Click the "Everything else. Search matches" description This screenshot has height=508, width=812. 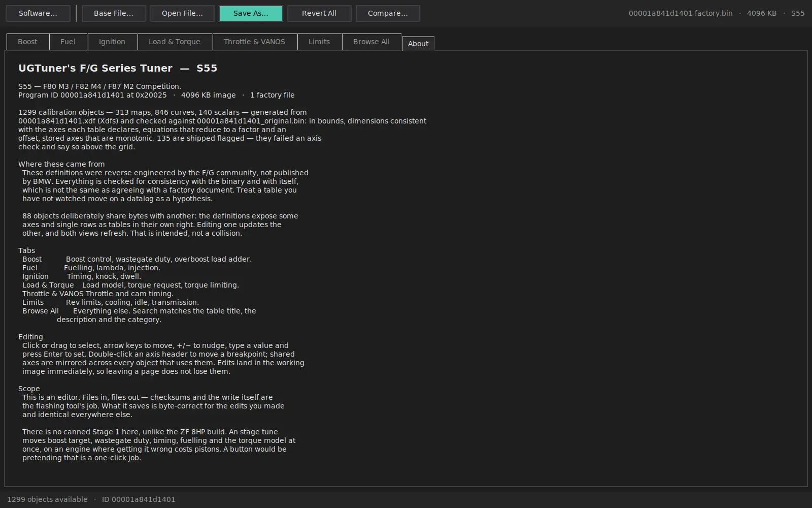pos(164,311)
